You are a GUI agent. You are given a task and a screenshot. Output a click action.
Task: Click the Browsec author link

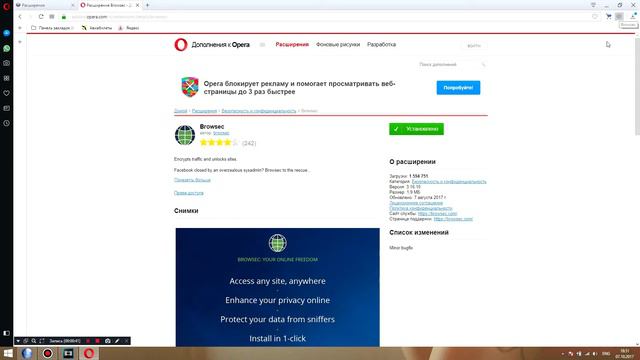point(221,133)
